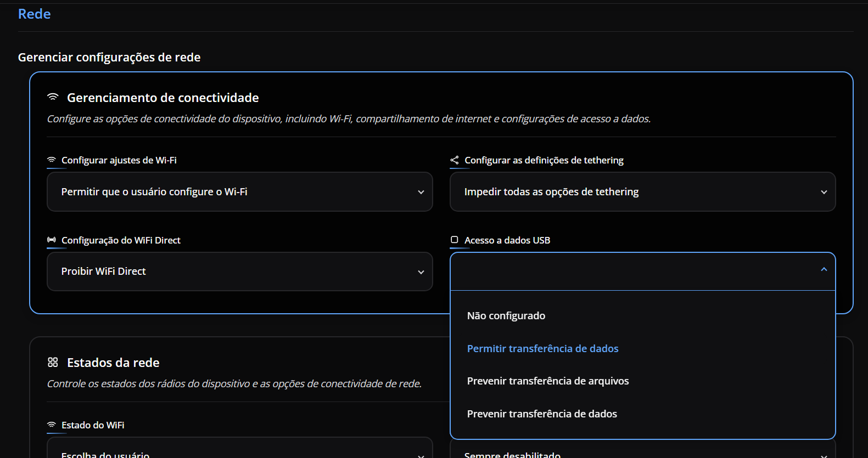Screen dimensions: 868x458
Task: Click grid icon beside Estados da rede
Action: pos(53,363)
